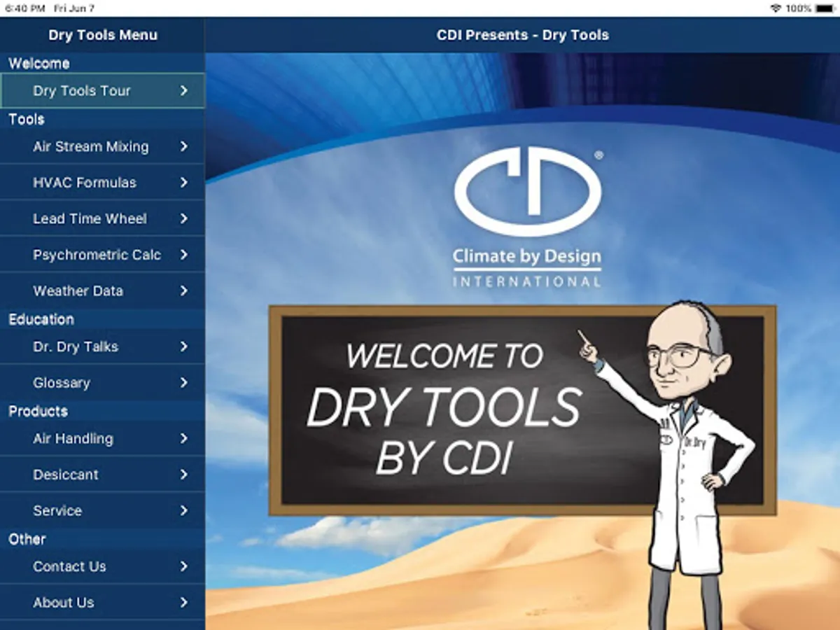View Air Handling products
Screen dimensions: 840x630
(102, 439)
